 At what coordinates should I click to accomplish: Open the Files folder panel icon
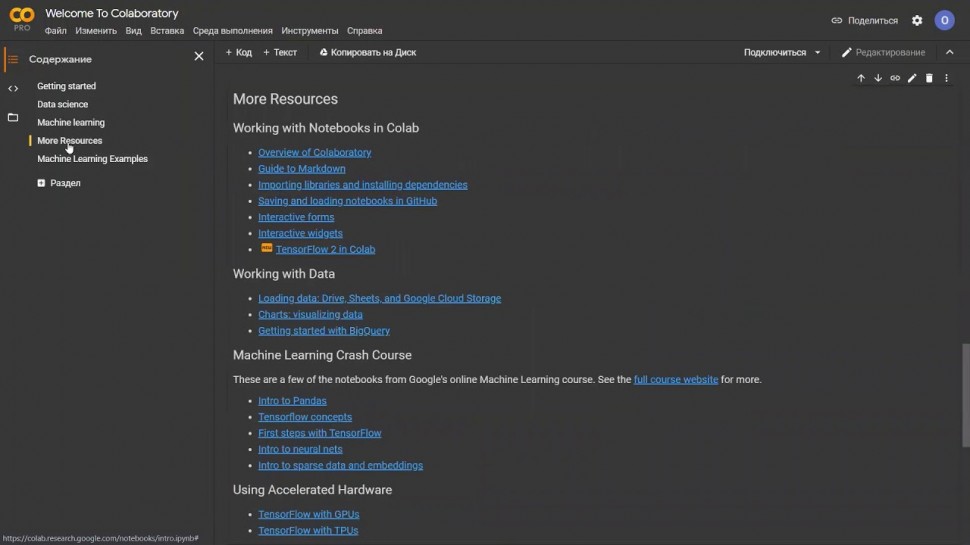point(13,118)
